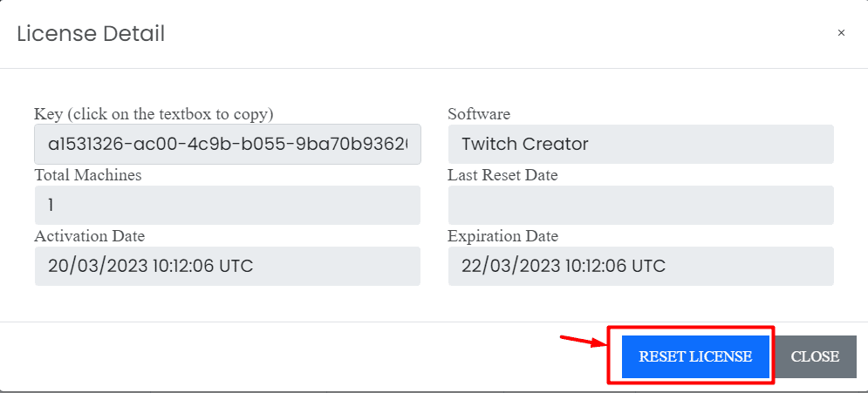Copy the license key from its textbox
This screenshot has height=393, width=868.
(x=228, y=145)
